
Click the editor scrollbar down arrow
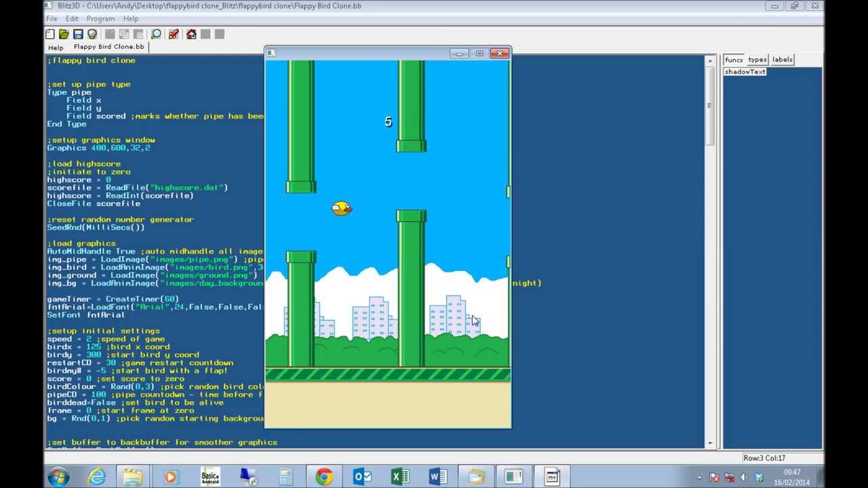(x=710, y=443)
